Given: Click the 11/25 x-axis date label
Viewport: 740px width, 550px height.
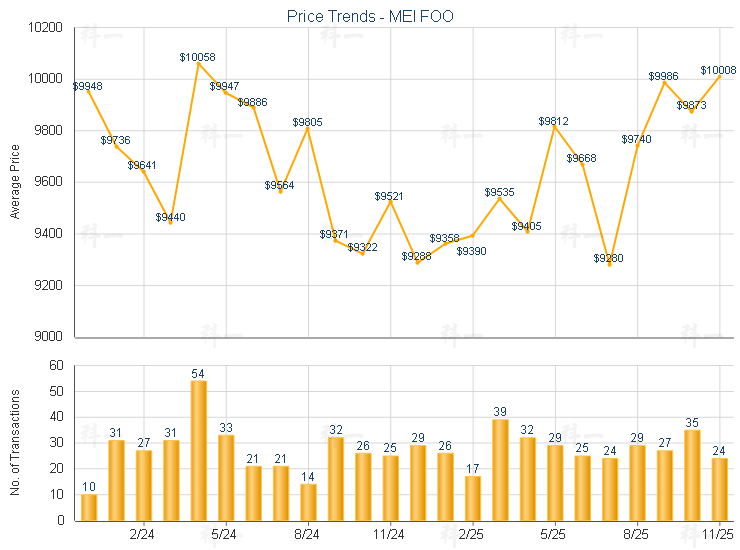Looking at the screenshot, I should (x=718, y=534).
